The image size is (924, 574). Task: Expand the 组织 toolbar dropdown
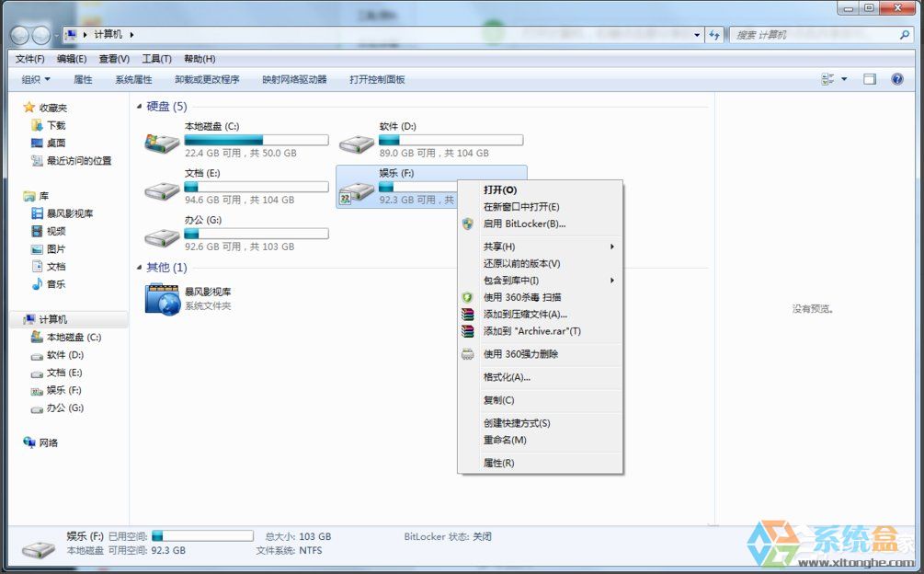click(x=36, y=79)
